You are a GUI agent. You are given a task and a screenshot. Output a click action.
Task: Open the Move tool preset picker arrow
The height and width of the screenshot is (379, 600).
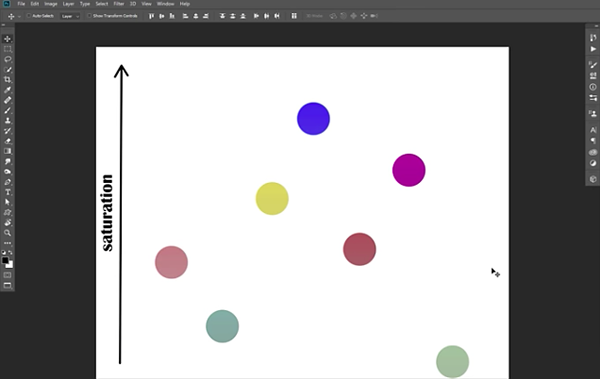[x=19, y=16]
